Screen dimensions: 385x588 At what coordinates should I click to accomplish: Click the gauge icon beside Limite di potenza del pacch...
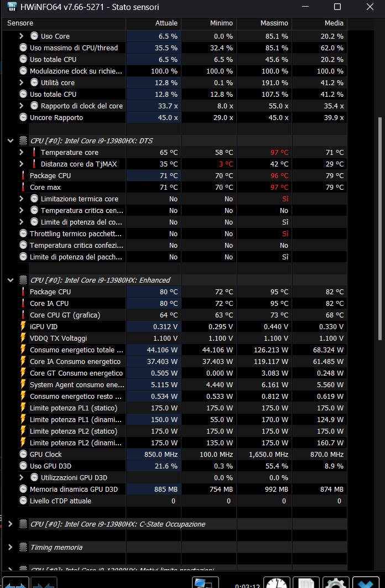click(23, 257)
